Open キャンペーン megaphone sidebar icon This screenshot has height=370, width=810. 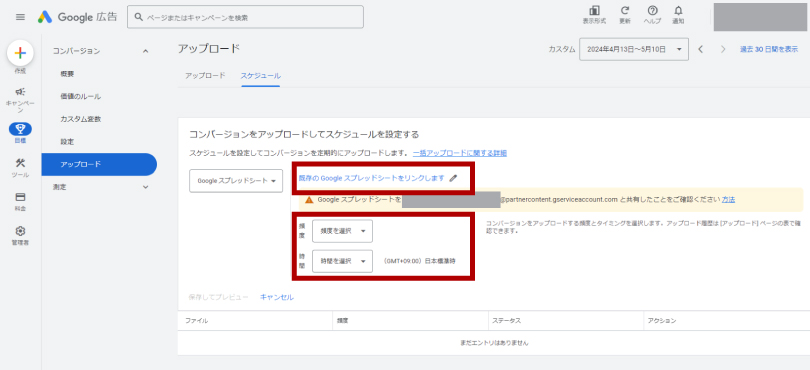click(x=20, y=92)
